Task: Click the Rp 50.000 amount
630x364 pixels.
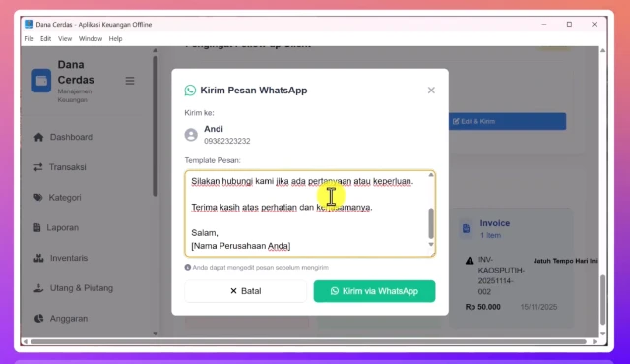Action: [483, 307]
